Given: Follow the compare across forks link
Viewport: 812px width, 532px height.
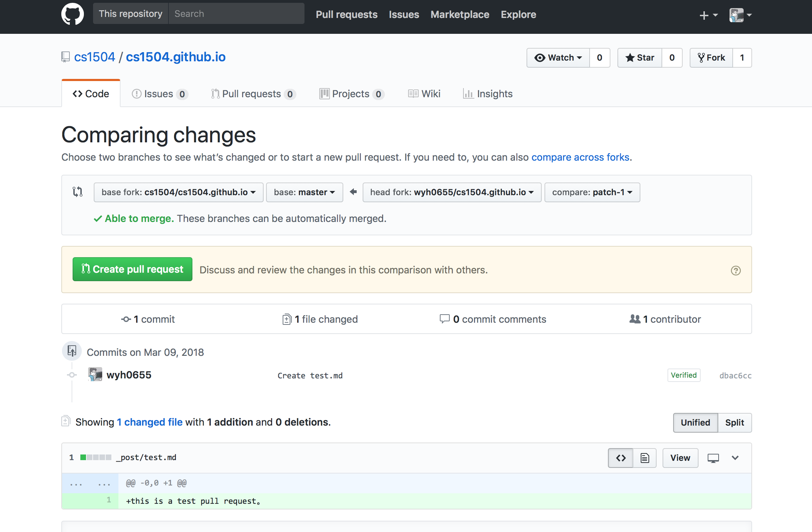Looking at the screenshot, I should pos(580,157).
